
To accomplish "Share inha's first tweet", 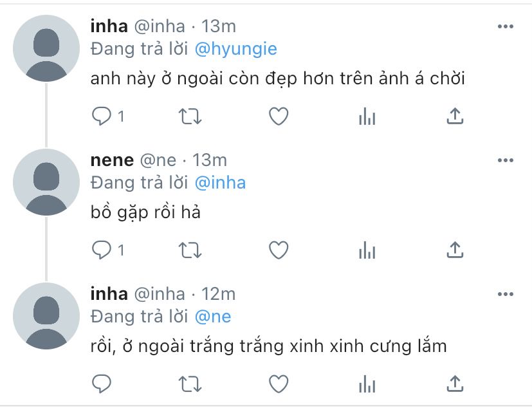I will point(455,116).
